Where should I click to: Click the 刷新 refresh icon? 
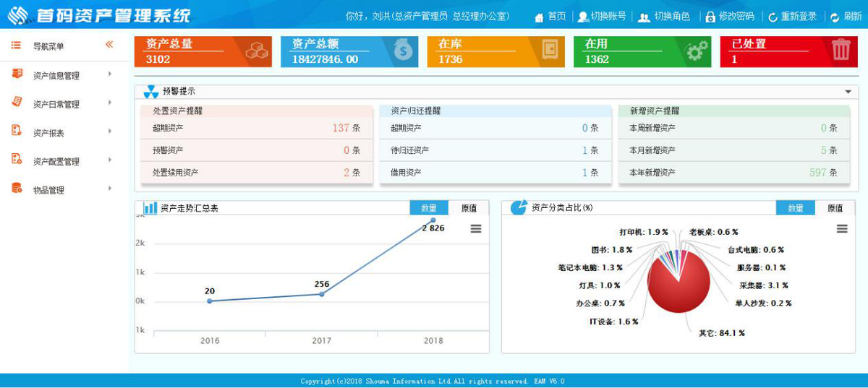(835, 17)
